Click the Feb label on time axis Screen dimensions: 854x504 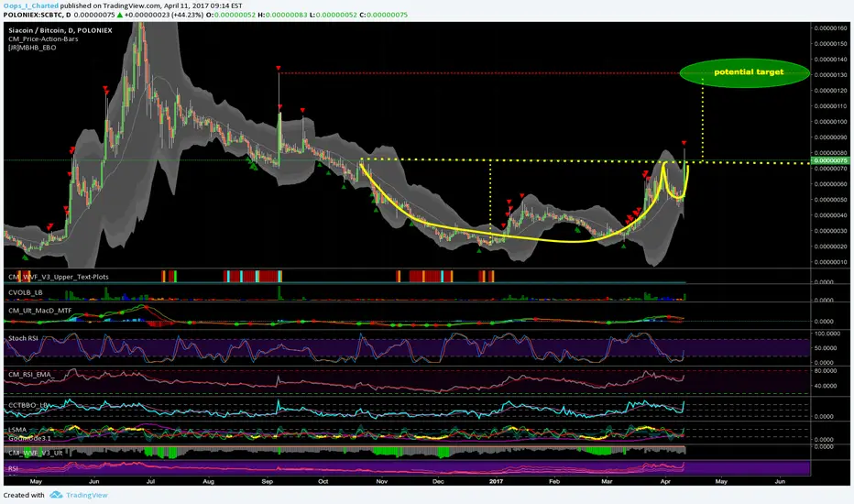coord(553,482)
